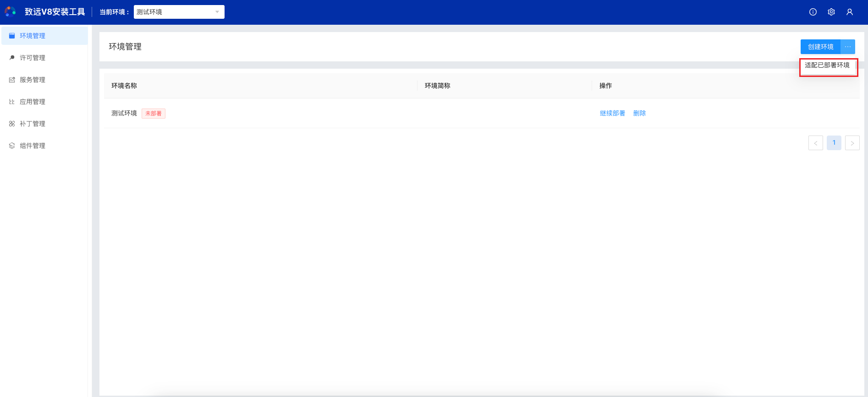Select 适配已部署环境 from the dropdown menu
The height and width of the screenshot is (397, 868).
pos(827,65)
